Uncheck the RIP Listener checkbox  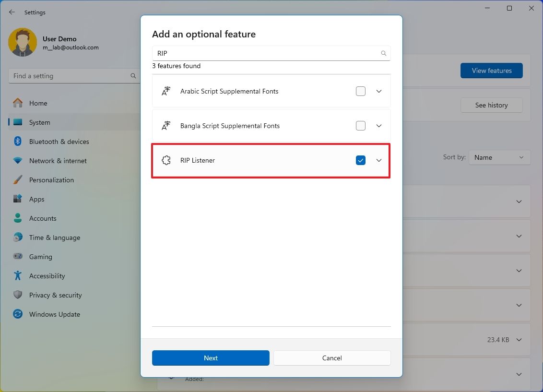361,160
